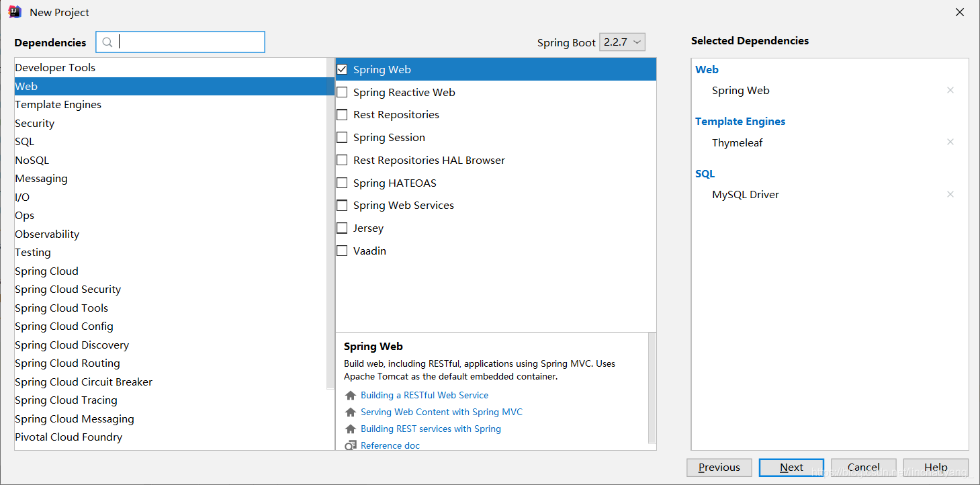Select the Messaging category
This screenshot has width=980, height=485.
tap(41, 178)
